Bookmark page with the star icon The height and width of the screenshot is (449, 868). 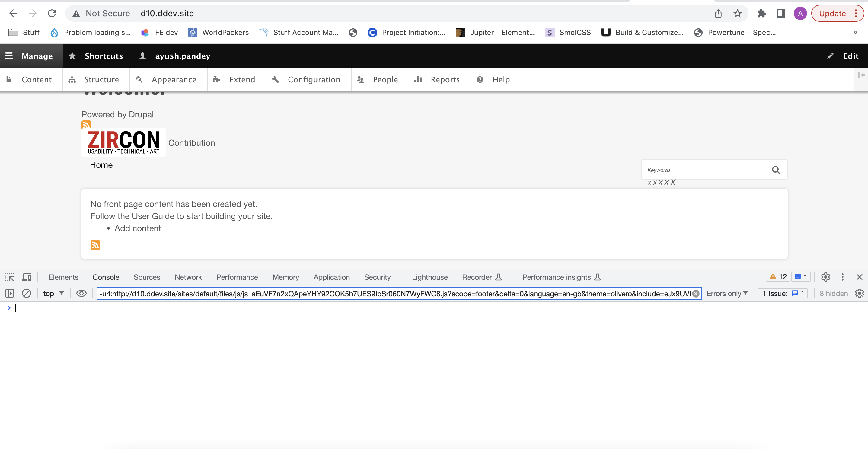(738, 14)
